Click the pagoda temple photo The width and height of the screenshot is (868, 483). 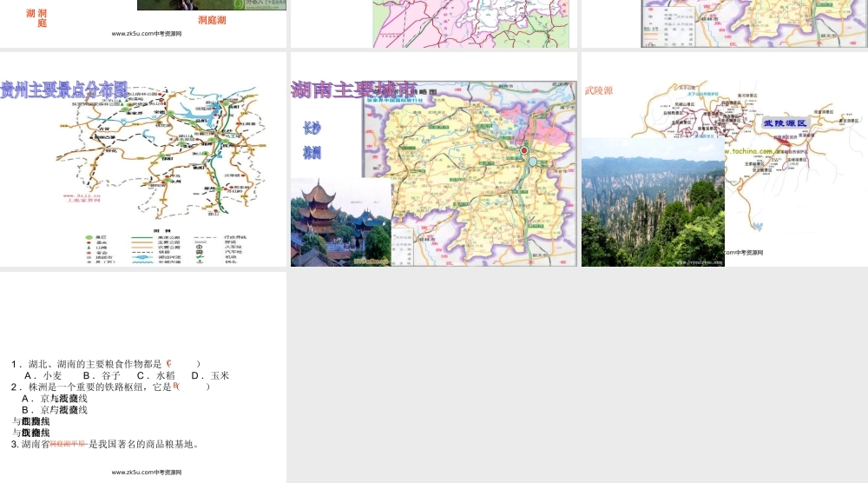[x=341, y=222]
